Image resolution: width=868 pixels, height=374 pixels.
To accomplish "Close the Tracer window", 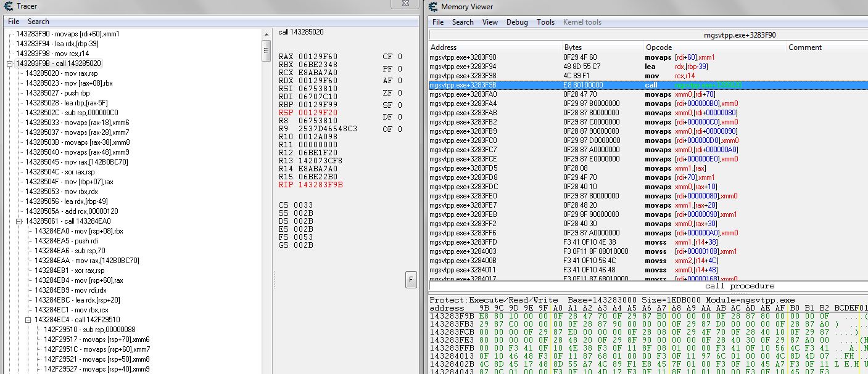I will coord(405,5).
